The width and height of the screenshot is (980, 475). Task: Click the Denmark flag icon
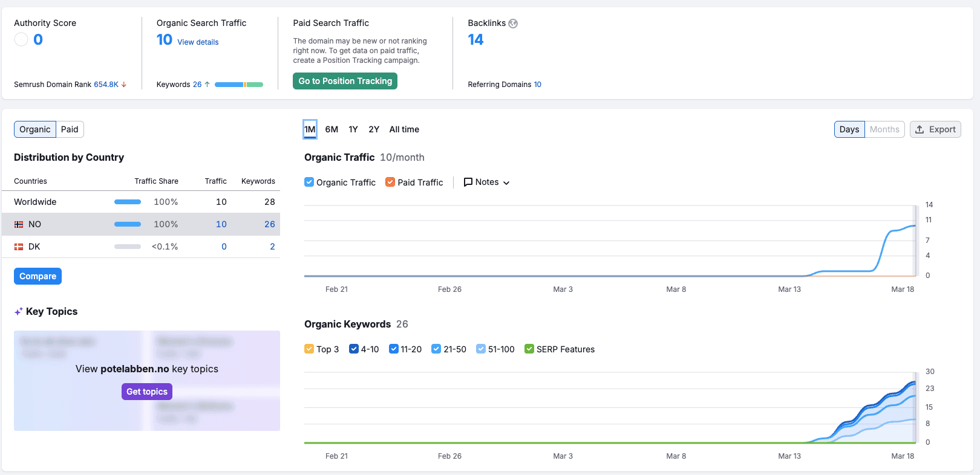19,247
